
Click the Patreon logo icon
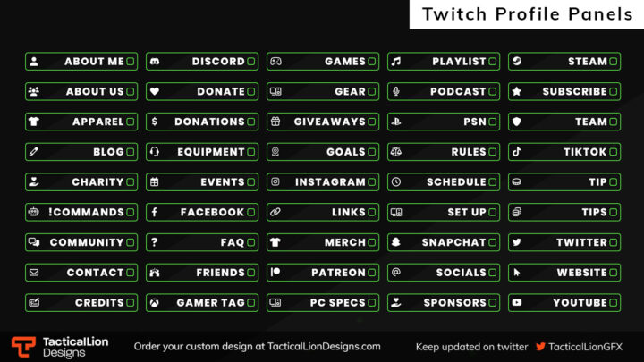click(x=275, y=272)
